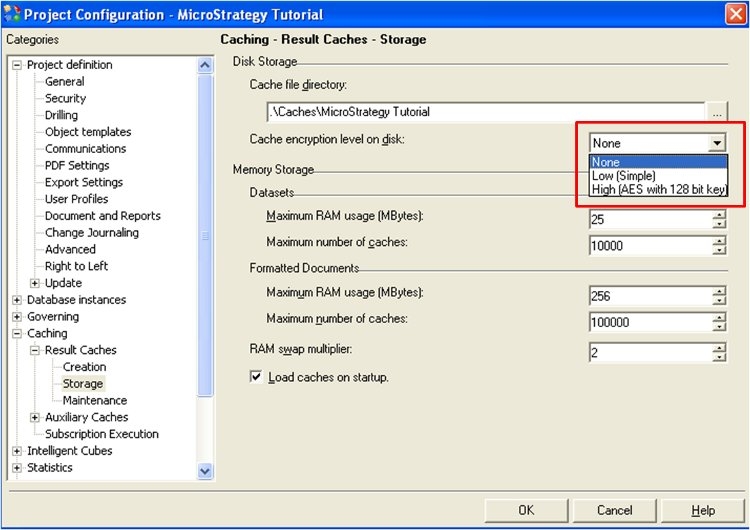
Task: Select High (AES with 128 bit key)
Action: coord(658,189)
